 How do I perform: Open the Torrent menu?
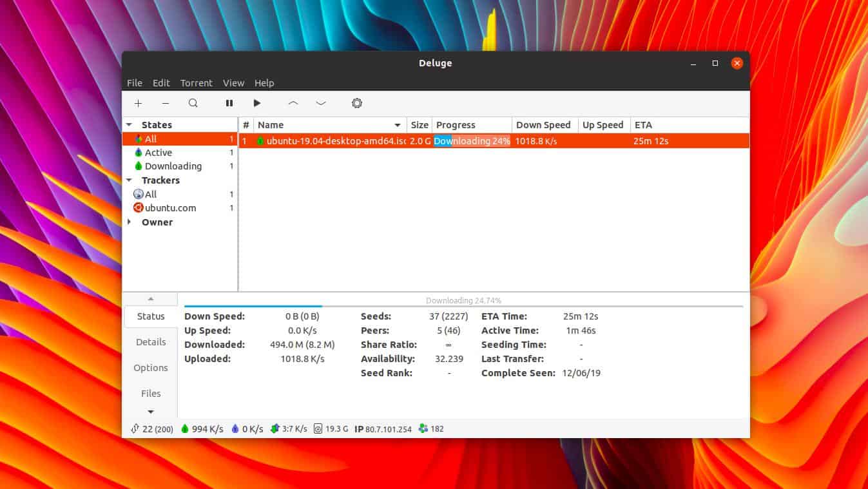click(x=197, y=83)
